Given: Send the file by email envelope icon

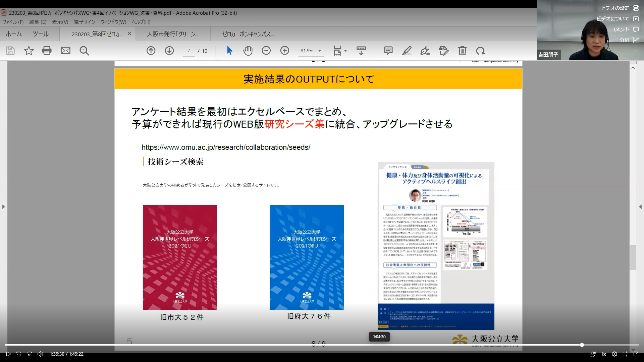Looking at the screenshot, I should click(66, 51).
